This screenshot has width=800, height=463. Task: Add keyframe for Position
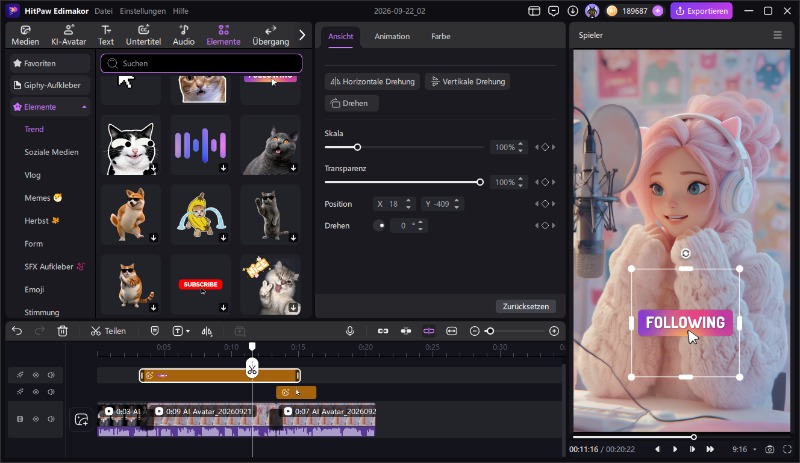(x=545, y=204)
